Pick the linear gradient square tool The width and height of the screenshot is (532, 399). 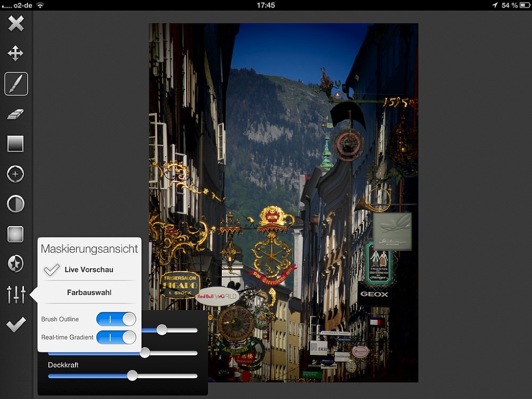15,144
